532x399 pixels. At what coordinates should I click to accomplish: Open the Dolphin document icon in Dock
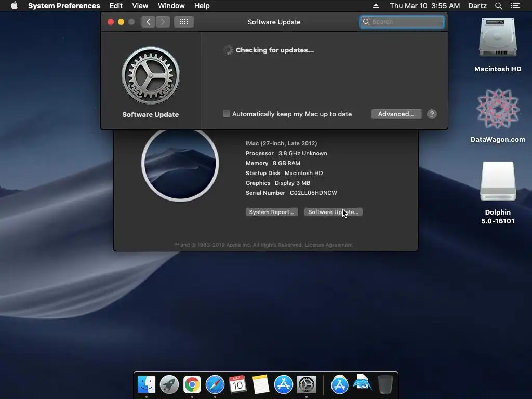[362, 383]
